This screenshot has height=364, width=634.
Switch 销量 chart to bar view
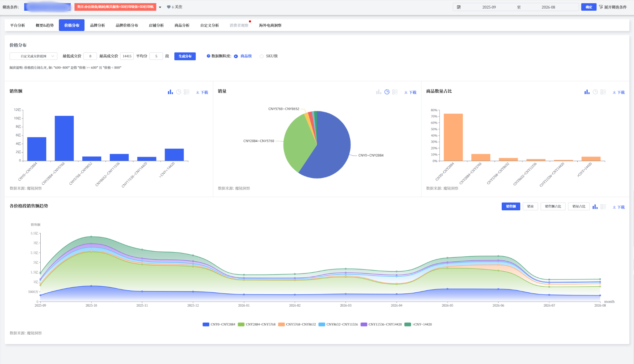[379, 92]
